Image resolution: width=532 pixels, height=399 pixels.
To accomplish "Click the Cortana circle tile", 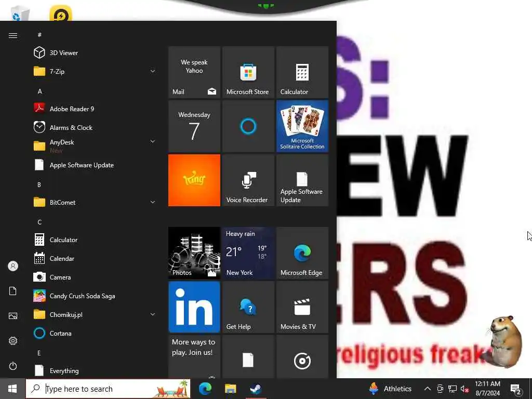I will click(248, 126).
